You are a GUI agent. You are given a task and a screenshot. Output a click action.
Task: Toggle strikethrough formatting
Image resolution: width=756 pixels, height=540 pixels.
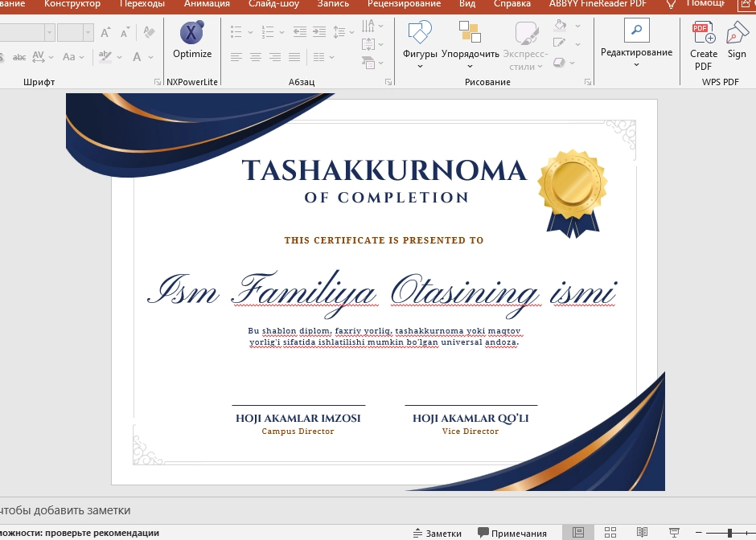click(x=18, y=57)
